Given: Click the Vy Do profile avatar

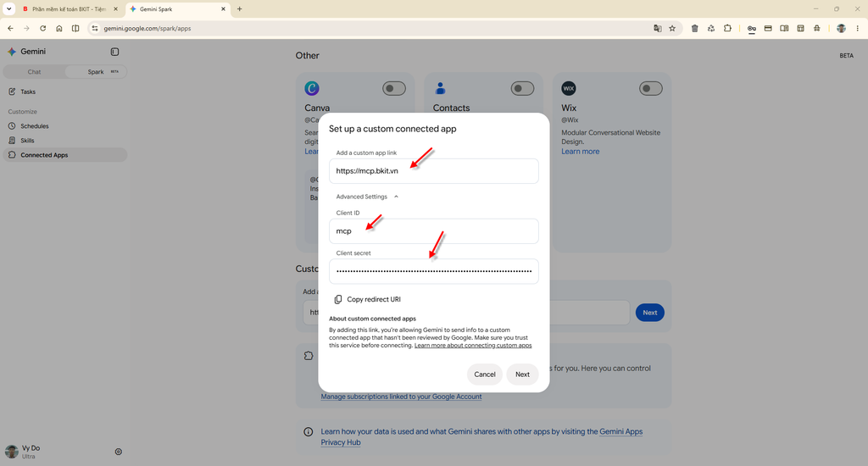Looking at the screenshot, I should [12, 452].
